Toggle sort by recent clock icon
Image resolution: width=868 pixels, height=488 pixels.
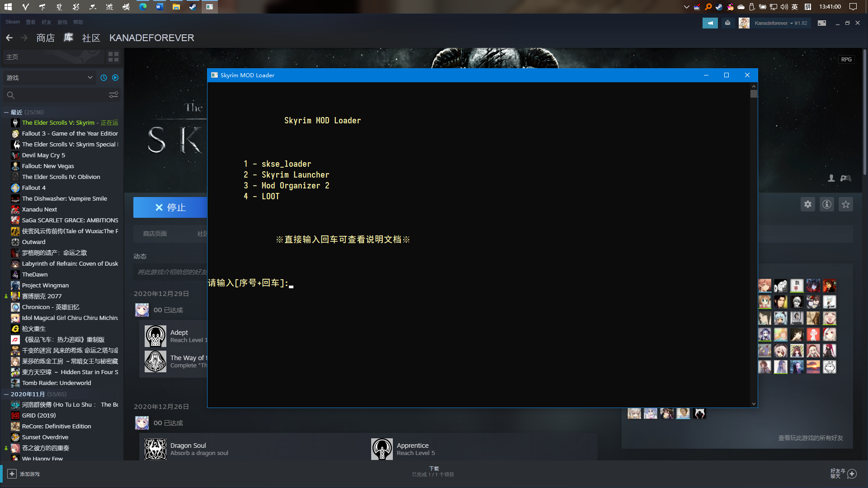(x=104, y=78)
